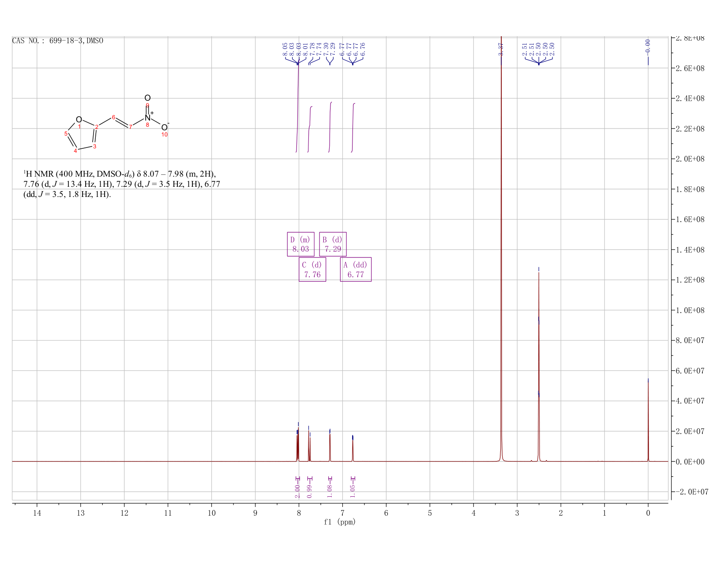
Task: Select the C (d) 7.76 multiplet box
Action: 312,269
